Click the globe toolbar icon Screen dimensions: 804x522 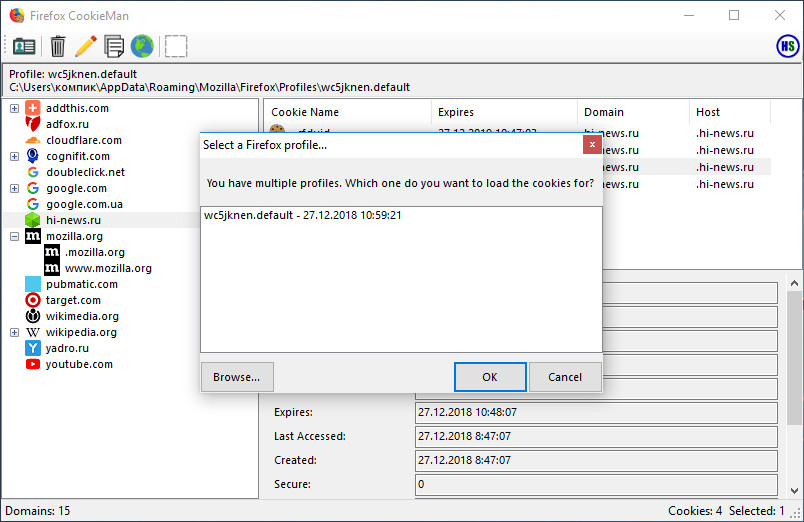[142, 46]
